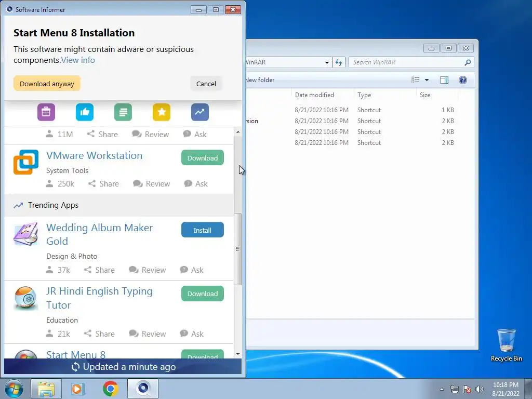532x399 pixels.
Task: Click the JR Hindi English Typing Tutor icon
Action: tap(26, 298)
